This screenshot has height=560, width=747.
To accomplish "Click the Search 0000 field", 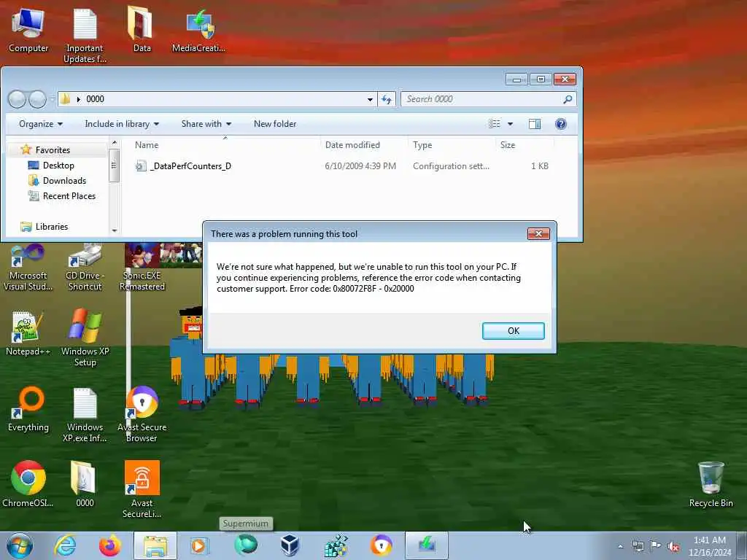I will (x=488, y=99).
